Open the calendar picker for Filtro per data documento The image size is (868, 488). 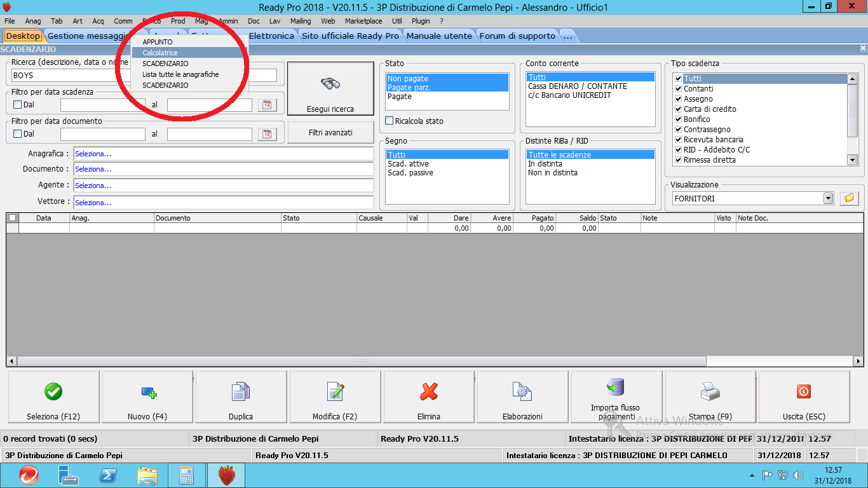268,134
